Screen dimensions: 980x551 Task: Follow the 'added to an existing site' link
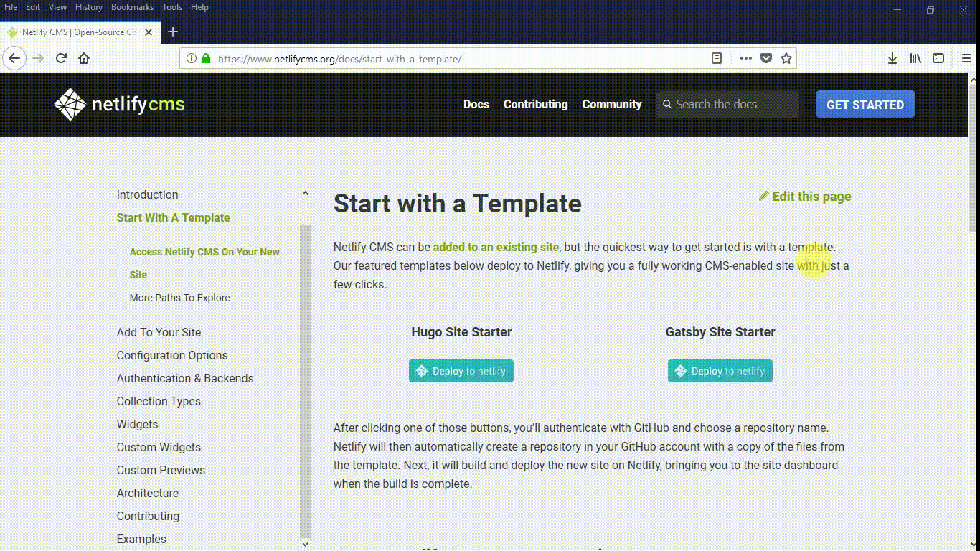[x=496, y=247]
